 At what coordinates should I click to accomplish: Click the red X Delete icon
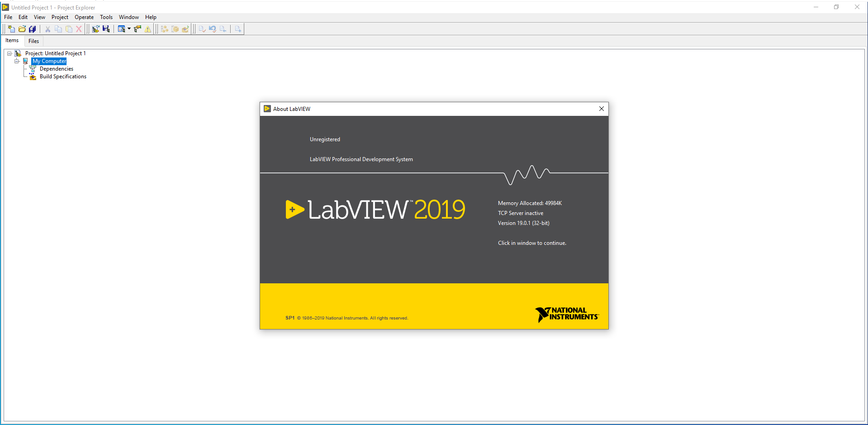[79, 29]
